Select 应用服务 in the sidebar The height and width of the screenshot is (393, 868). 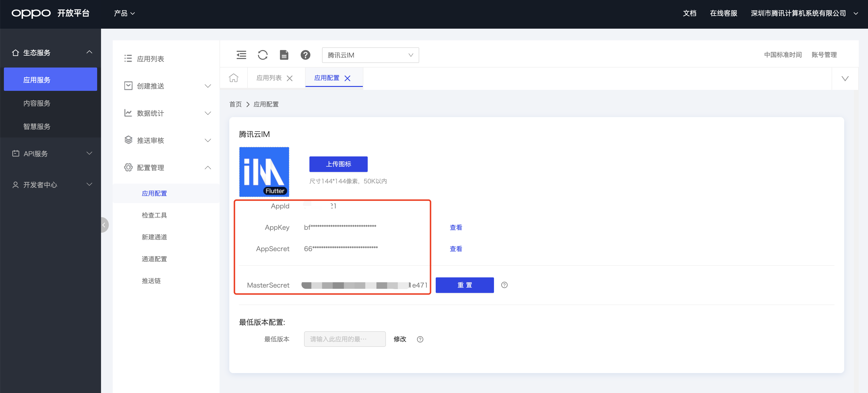tap(51, 79)
